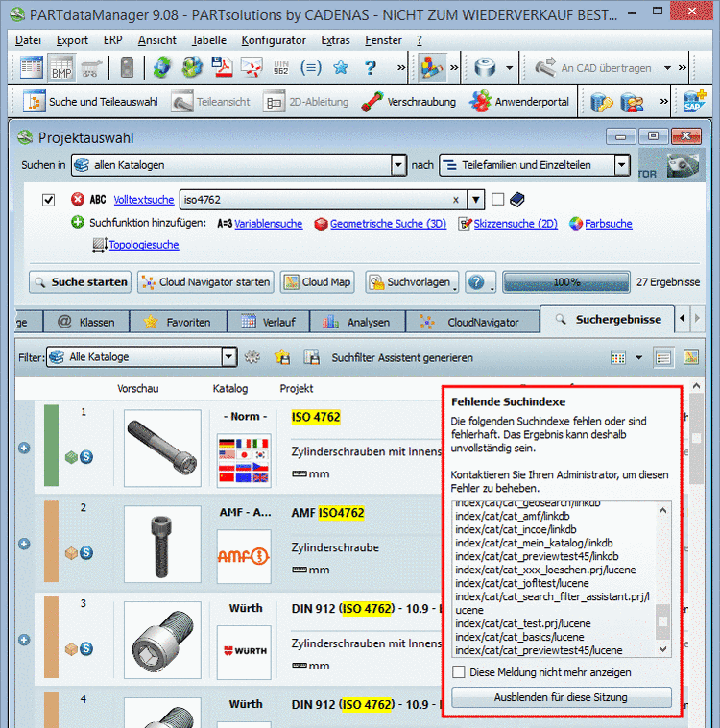Click the Variablensuche link
The height and width of the screenshot is (728, 720).
click(x=268, y=224)
